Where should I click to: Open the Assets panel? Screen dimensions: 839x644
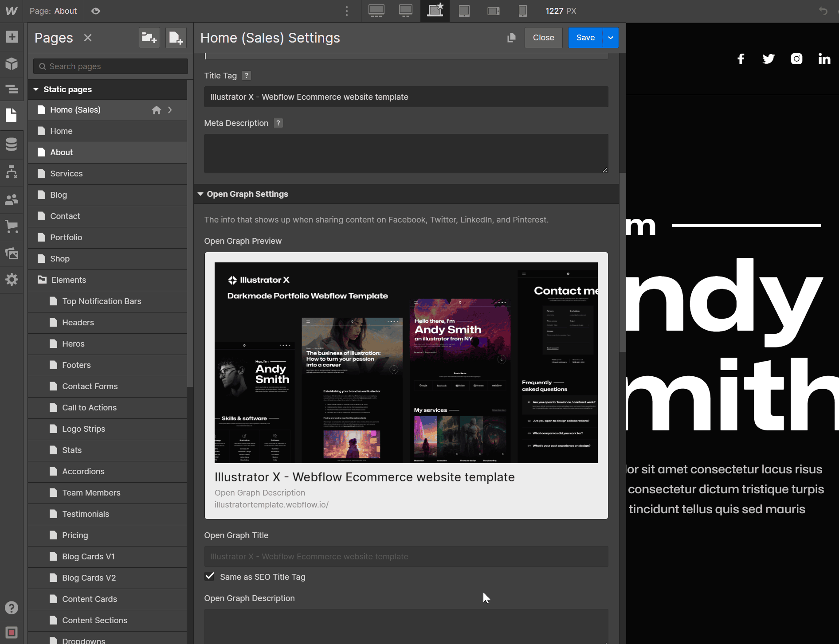pos(12,254)
